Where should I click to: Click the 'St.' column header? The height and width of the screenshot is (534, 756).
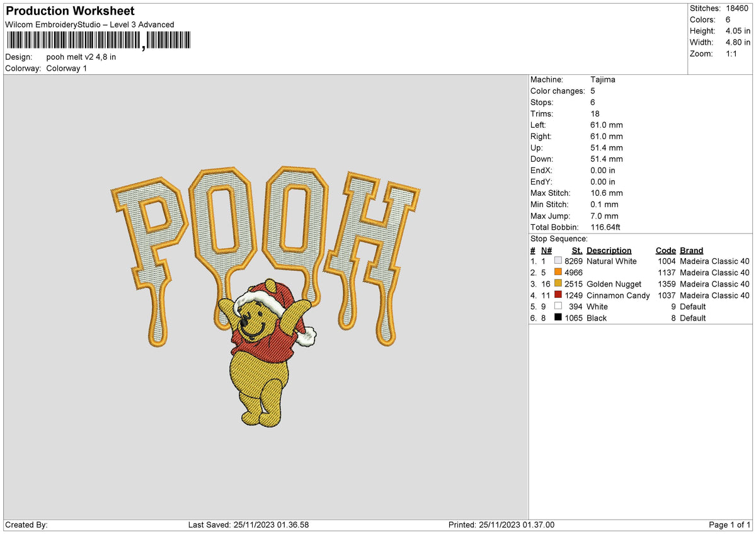[577, 250]
